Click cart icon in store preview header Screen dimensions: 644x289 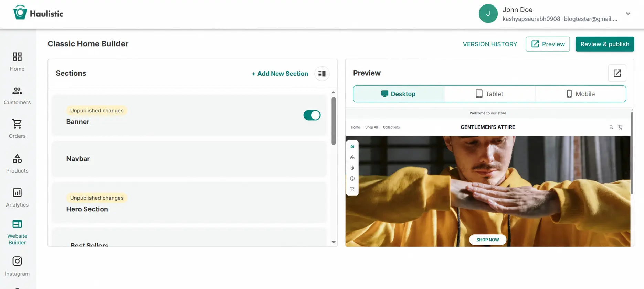[620, 127]
